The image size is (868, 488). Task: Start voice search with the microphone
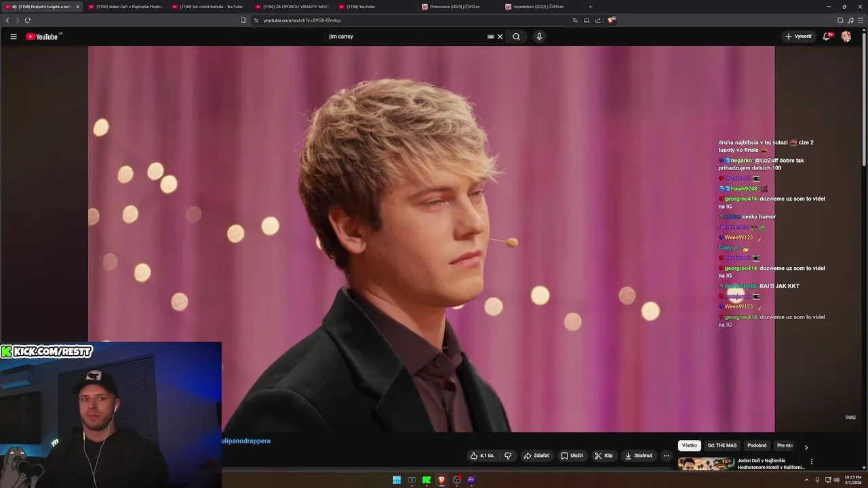(x=539, y=37)
